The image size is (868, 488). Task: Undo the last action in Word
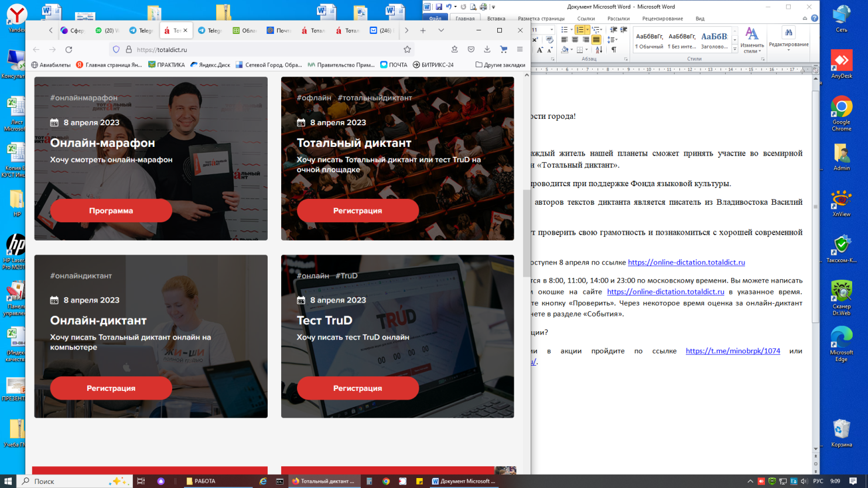pos(449,7)
